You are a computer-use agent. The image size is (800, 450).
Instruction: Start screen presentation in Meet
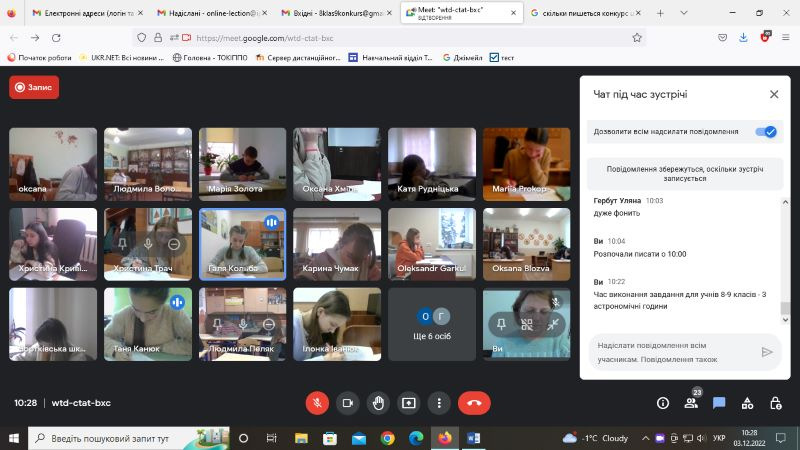[x=409, y=403]
